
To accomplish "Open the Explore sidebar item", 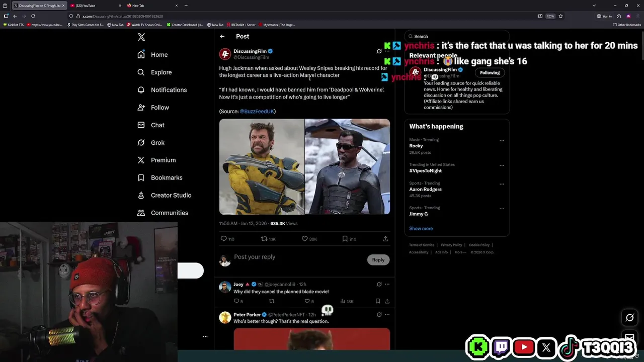I will [x=154, y=72].
